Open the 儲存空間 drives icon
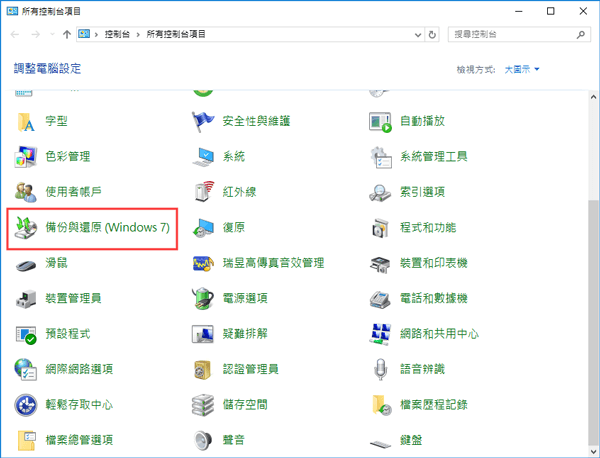600x458 pixels. pyautogui.click(x=203, y=405)
